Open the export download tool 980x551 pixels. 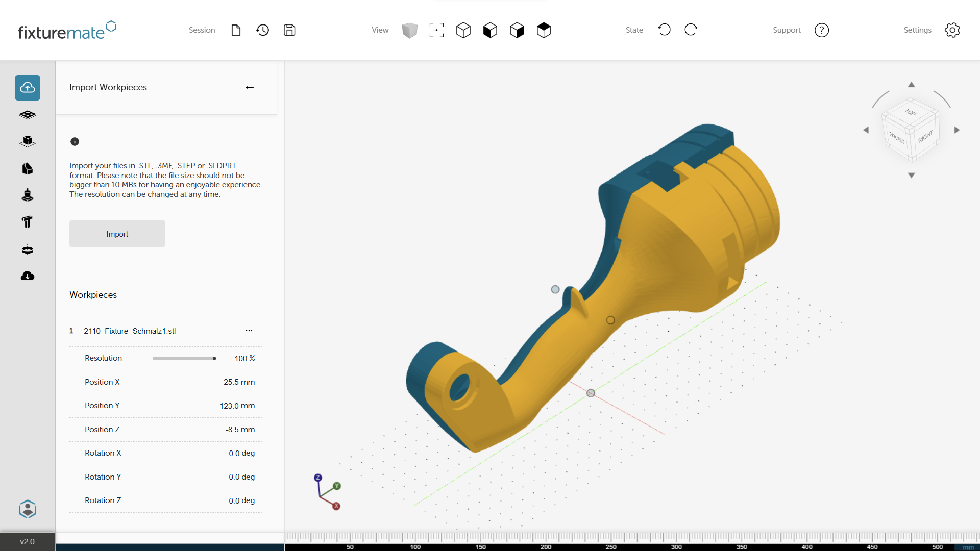[27, 276]
